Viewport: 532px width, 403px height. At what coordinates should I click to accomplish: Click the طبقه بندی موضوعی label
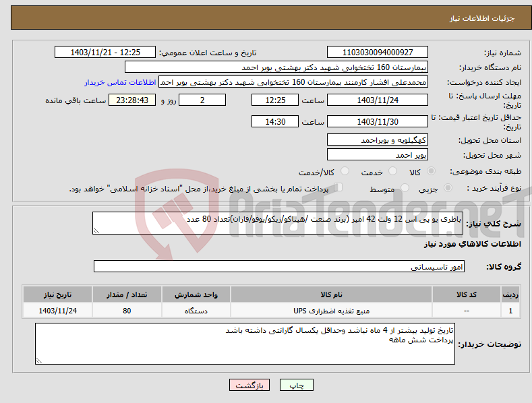(485, 171)
